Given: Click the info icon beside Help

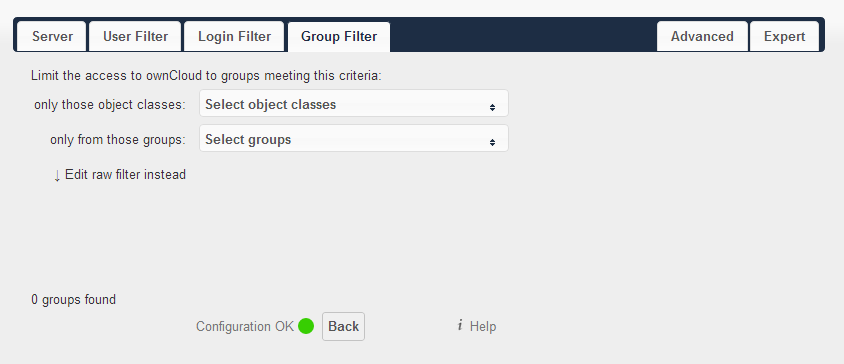Looking at the screenshot, I should pyautogui.click(x=460, y=325).
